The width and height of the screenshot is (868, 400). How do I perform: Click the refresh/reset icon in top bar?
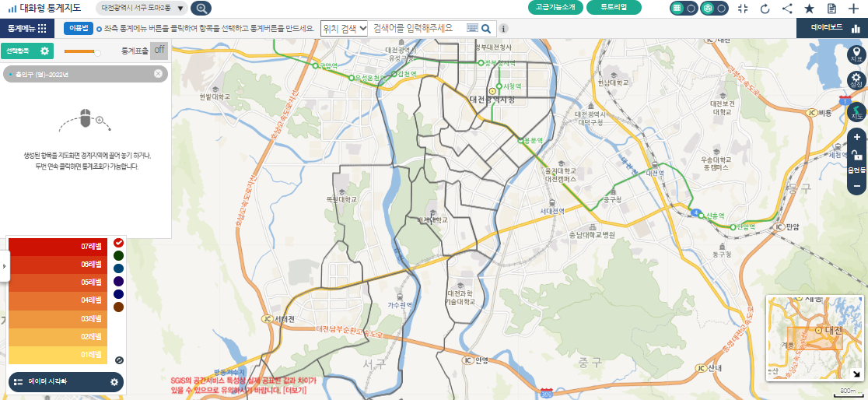coord(765,9)
